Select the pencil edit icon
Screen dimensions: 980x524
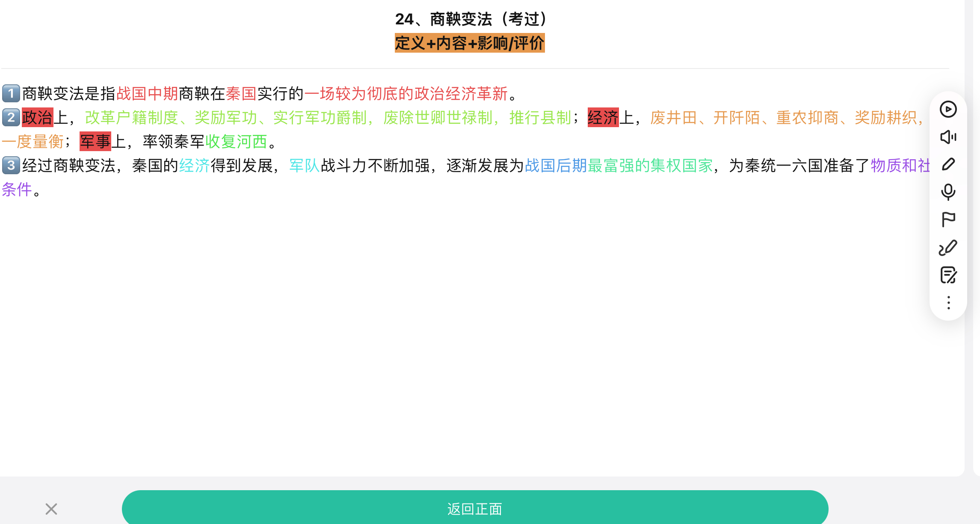[x=948, y=164]
